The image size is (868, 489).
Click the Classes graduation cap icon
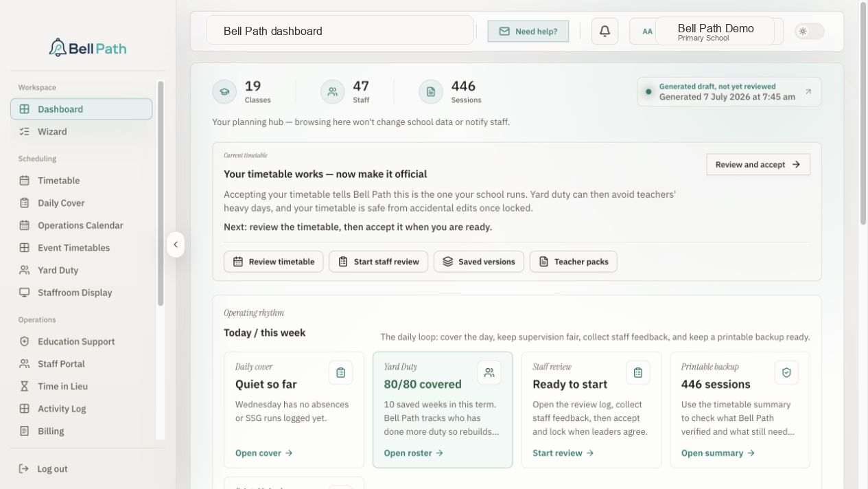point(224,91)
